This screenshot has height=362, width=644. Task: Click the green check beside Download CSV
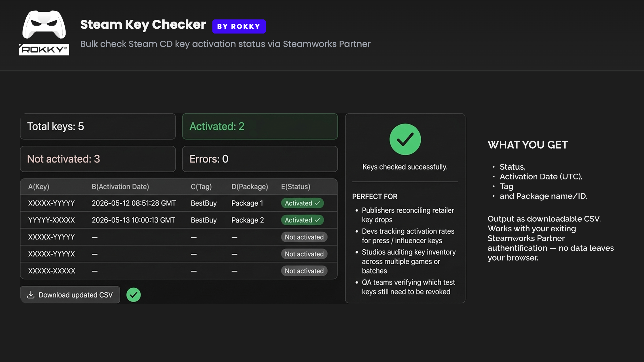[x=133, y=295]
